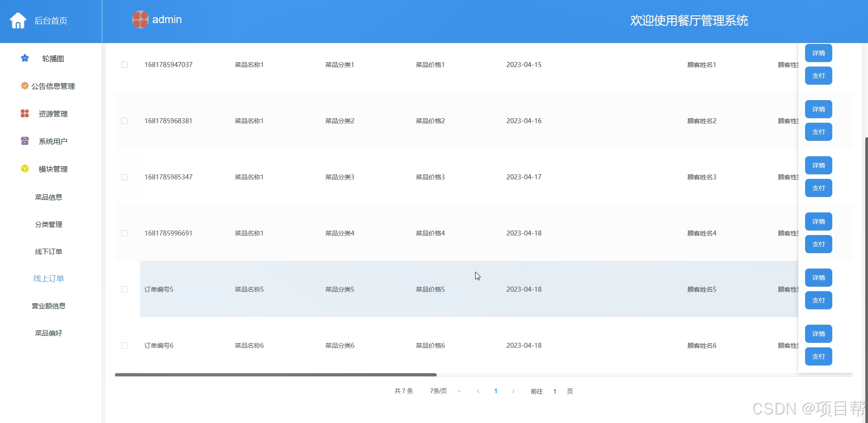This screenshot has height=423, width=868.
Task: Go to next page arrow in pagination
Action: pyautogui.click(x=513, y=391)
